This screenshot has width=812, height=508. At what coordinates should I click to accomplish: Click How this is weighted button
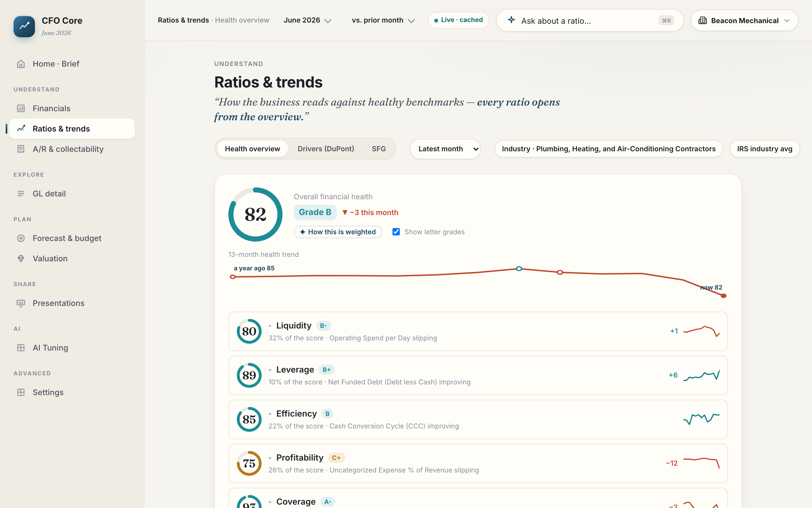click(x=338, y=232)
